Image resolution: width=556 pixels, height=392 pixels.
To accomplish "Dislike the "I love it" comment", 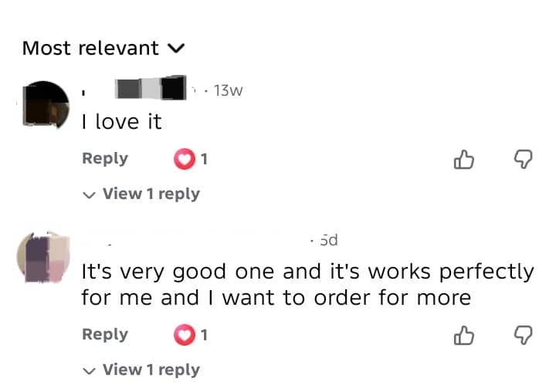I will coord(524,160).
